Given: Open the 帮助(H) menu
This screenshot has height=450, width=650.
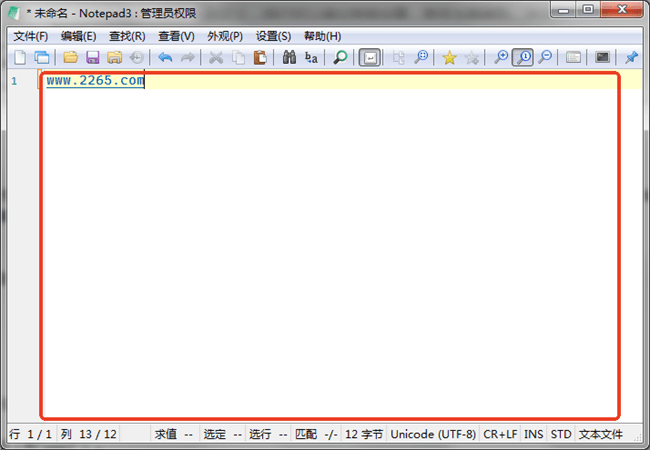Looking at the screenshot, I should pos(323,36).
